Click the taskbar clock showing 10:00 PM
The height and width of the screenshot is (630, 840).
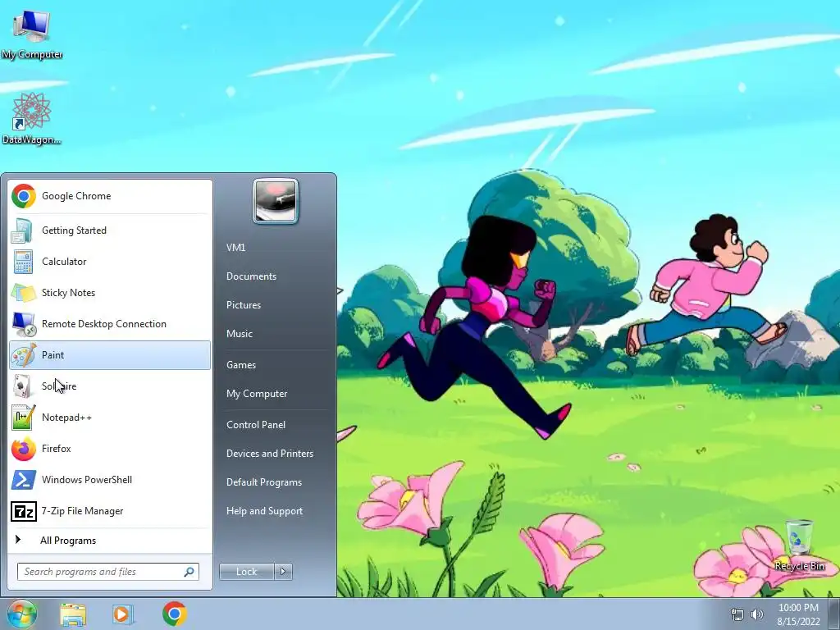[x=798, y=614]
